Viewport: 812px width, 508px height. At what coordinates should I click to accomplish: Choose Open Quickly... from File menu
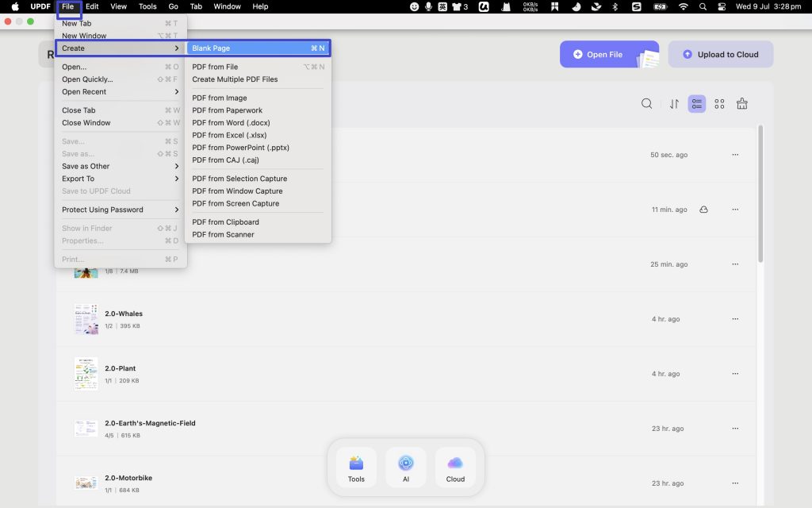(x=121, y=79)
